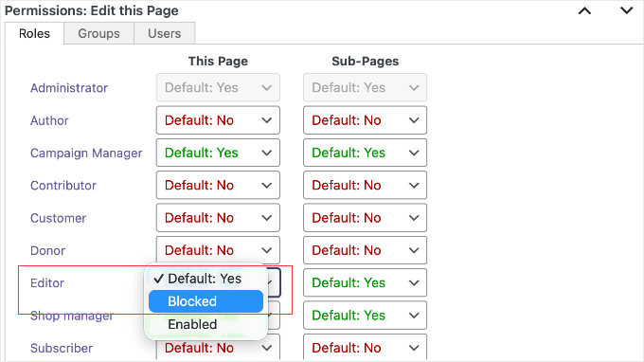Open Customer This Page dropdown

[x=218, y=217]
